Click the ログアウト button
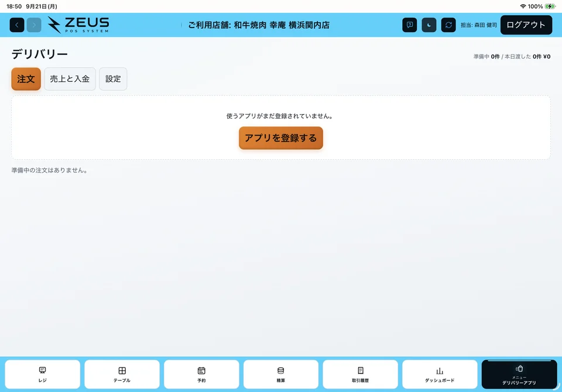Viewport: 562px width, 392px height. tap(526, 25)
